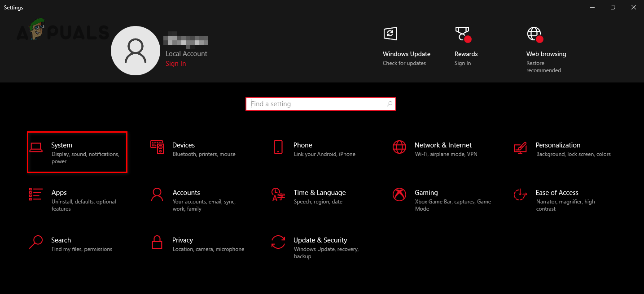
Task: Select the Search magnifier icon
Action: point(35,242)
